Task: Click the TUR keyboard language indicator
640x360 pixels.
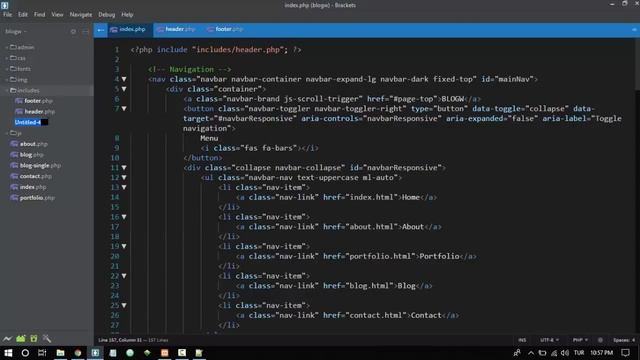Action: (x=579, y=353)
